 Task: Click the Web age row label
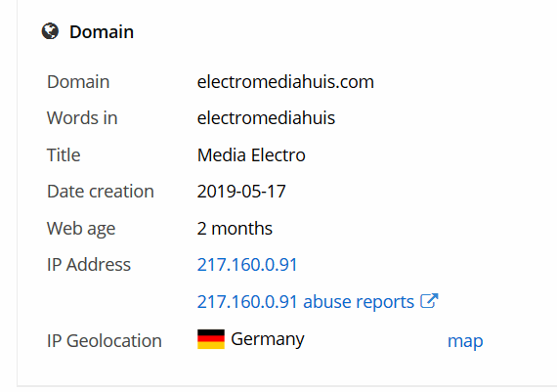81,229
